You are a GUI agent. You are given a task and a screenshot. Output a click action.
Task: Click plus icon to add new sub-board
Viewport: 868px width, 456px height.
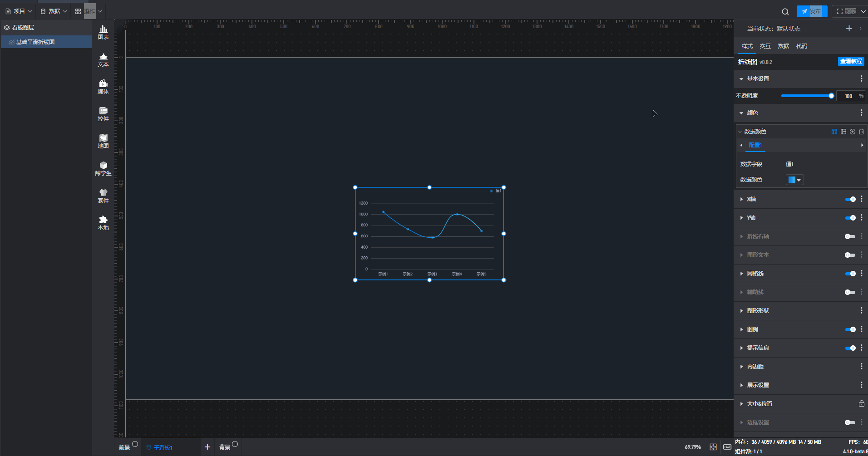pos(207,447)
